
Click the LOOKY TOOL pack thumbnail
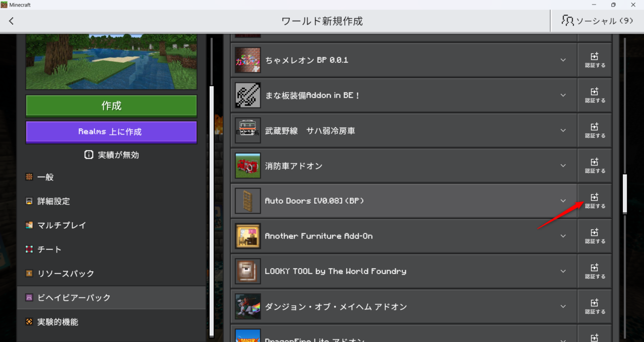pyautogui.click(x=248, y=271)
